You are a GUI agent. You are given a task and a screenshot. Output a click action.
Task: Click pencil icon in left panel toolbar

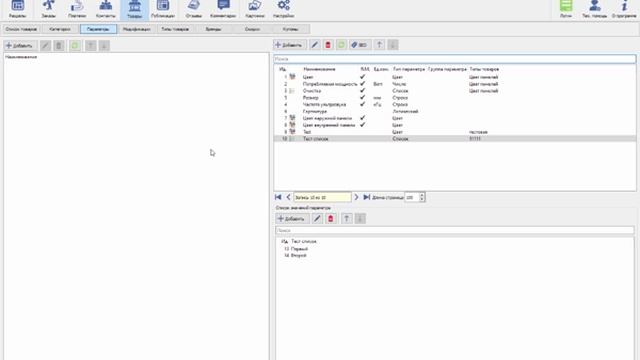click(x=45, y=46)
